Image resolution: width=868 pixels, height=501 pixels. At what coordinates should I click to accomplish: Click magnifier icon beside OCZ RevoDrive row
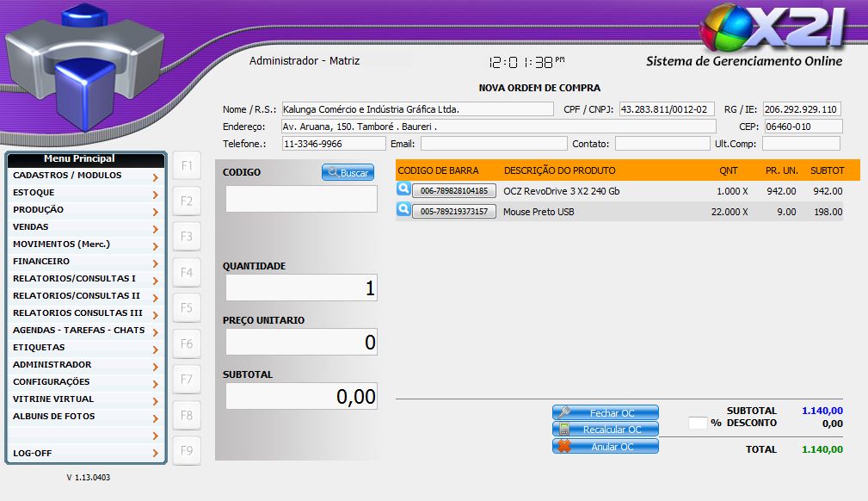coord(403,189)
